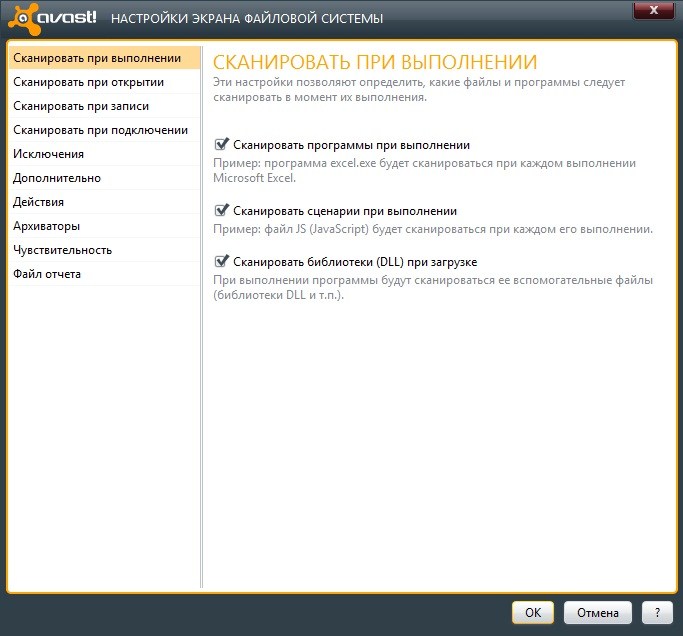Click description about вспомогательные файлы DLL
Image resolution: width=683 pixels, height=636 pixels.
tap(433, 288)
